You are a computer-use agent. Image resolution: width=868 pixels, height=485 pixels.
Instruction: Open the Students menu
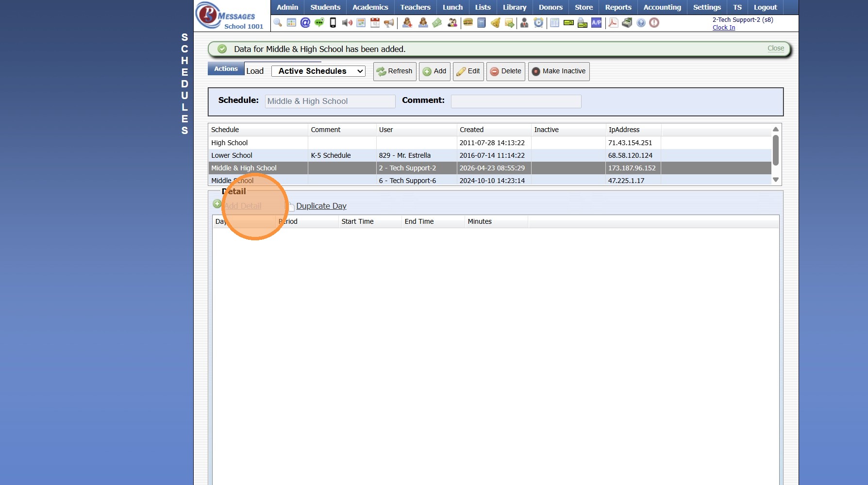pos(325,7)
